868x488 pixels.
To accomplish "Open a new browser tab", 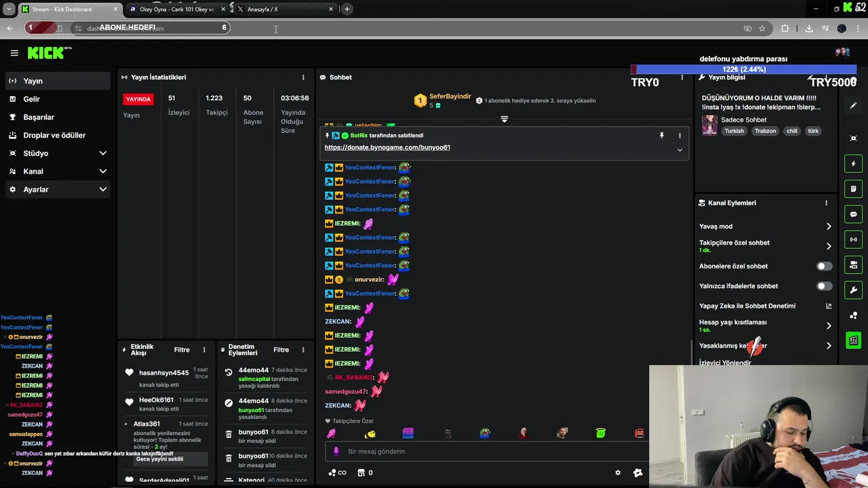I will (347, 9).
